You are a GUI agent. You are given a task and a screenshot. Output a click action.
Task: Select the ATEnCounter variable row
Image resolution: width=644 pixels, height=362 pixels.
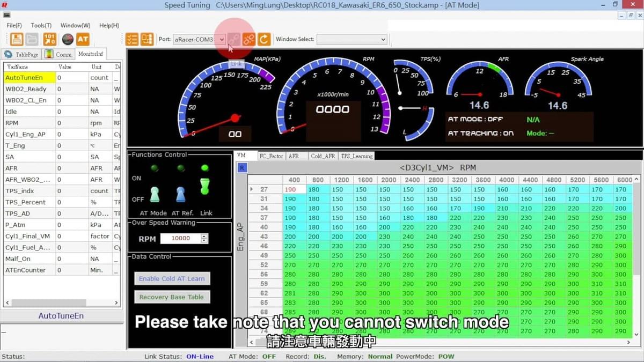[x=62, y=270]
